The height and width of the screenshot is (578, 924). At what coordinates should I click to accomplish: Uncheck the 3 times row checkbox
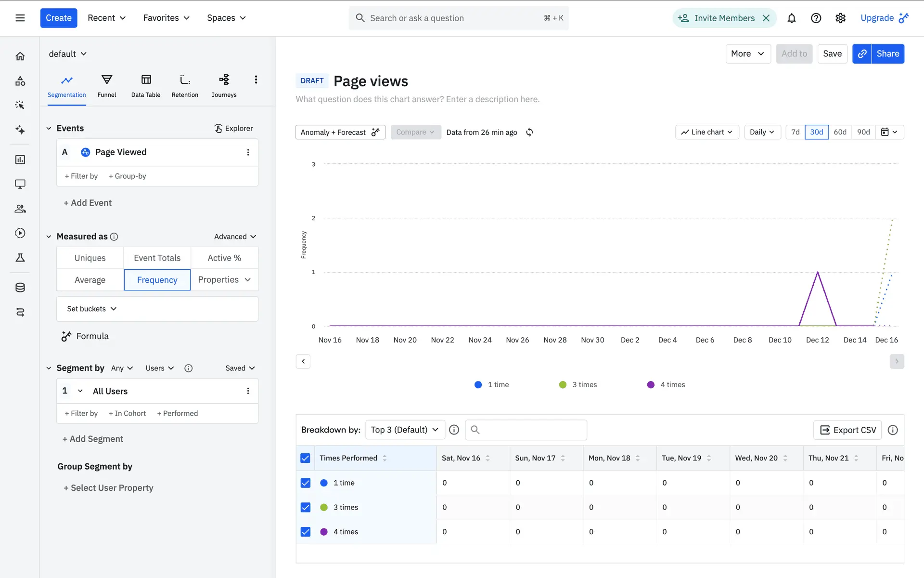(305, 507)
